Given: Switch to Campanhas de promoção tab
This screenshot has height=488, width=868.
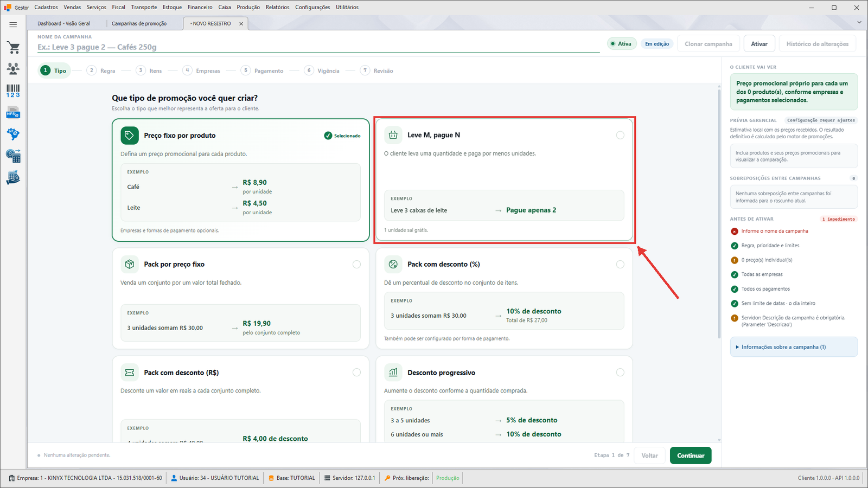Looking at the screenshot, I should [139, 23].
